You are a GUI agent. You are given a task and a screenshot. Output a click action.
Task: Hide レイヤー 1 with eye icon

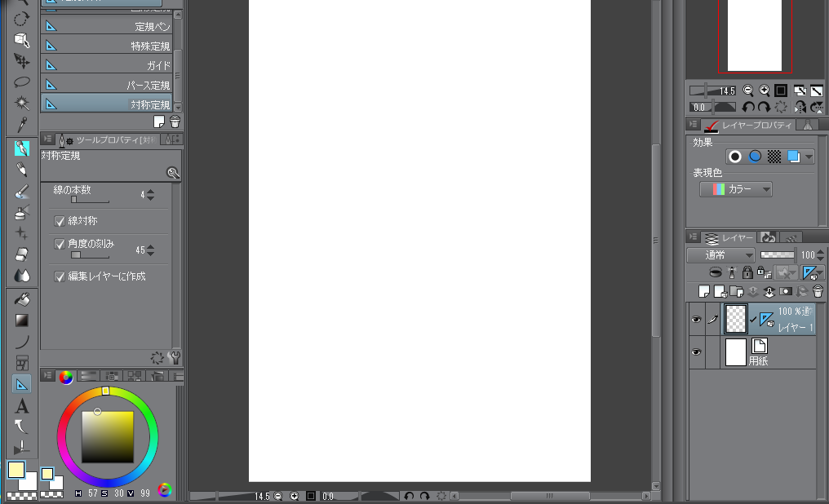pos(696,319)
